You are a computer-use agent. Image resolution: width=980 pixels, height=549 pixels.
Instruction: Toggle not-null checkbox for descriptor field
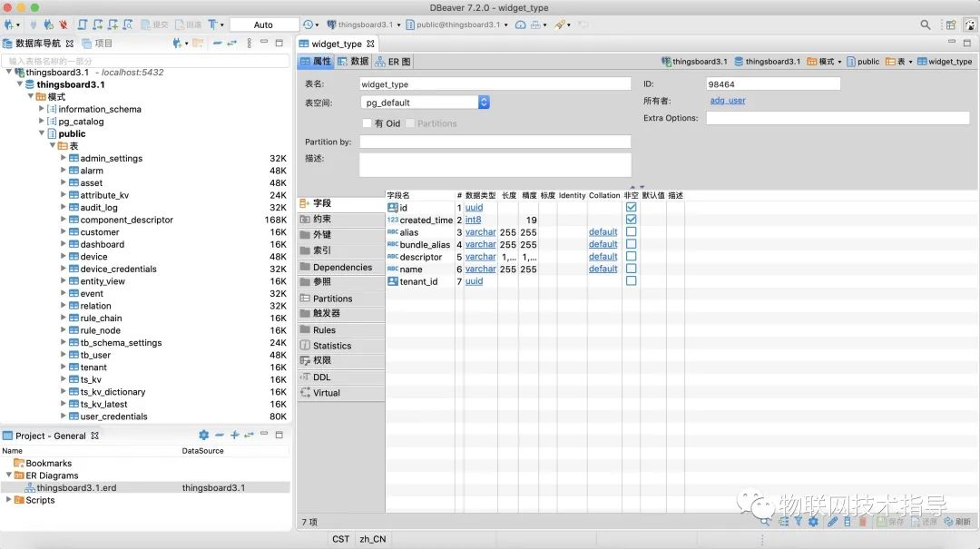[x=632, y=257]
